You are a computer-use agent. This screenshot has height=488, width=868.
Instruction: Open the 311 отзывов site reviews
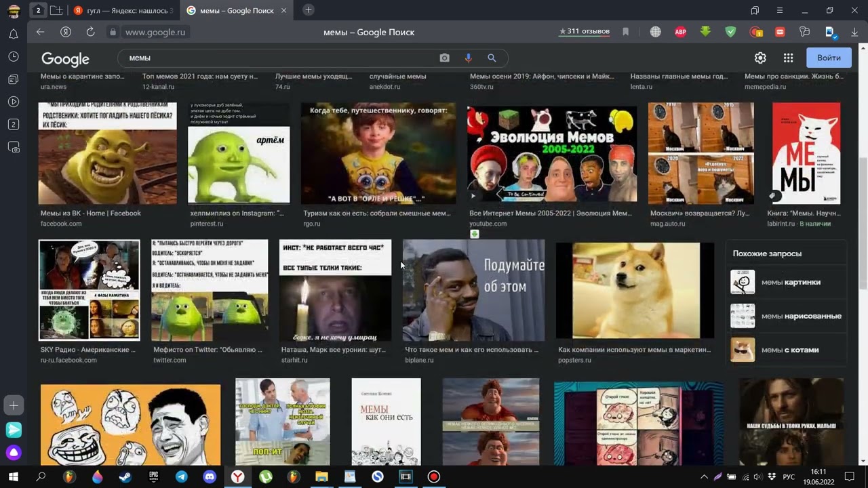[584, 32]
